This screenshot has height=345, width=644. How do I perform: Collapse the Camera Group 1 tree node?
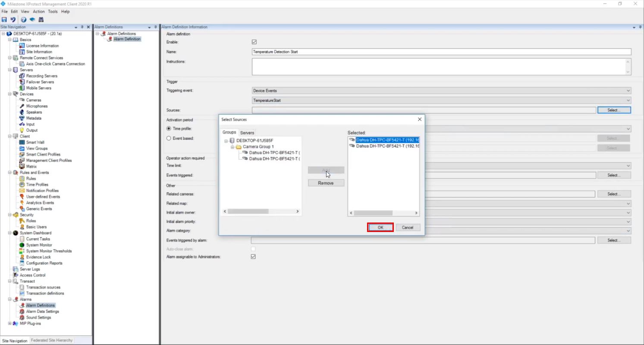[232, 147]
